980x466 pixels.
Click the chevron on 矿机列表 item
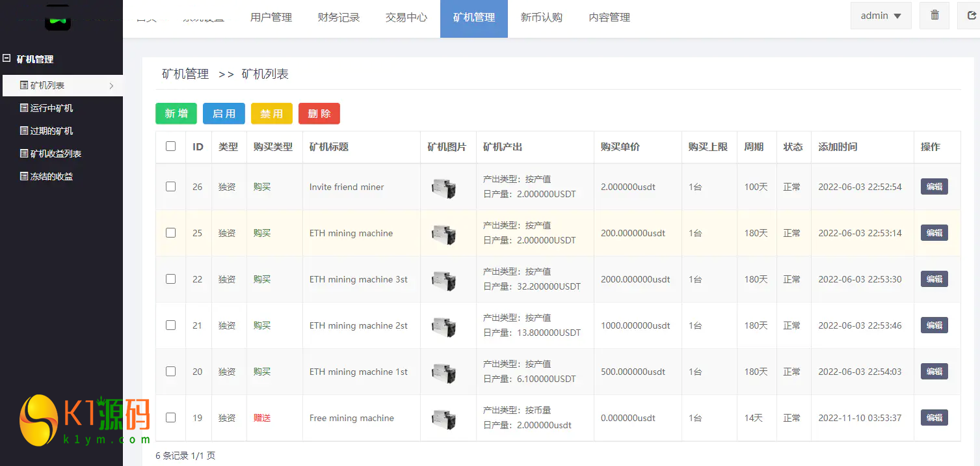point(111,85)
